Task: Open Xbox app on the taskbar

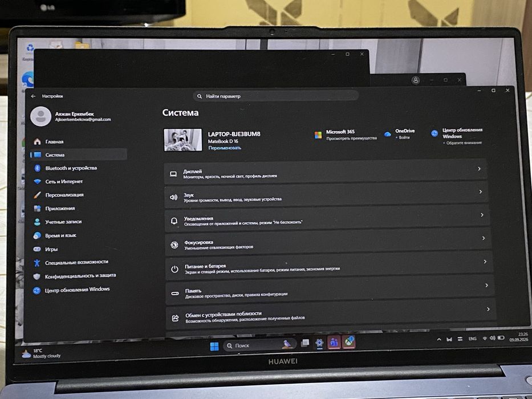Action: 349,341
